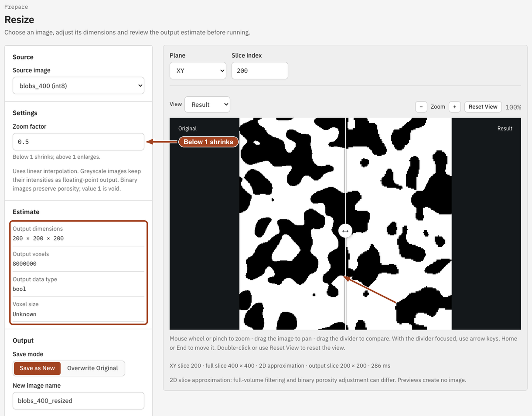Screen dimensions: 532x416
Task: Open the Plane dropdown showing XY
Action: click(198, 71)
